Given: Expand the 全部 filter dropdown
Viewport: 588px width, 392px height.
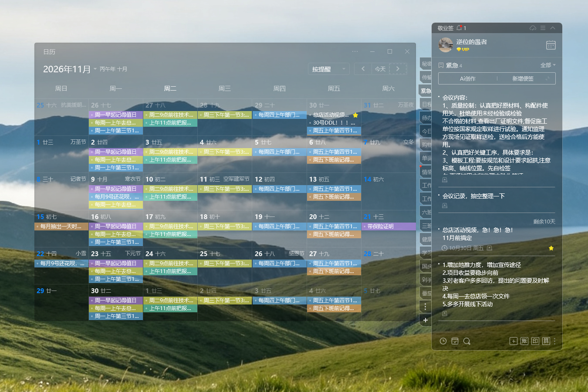Looking at the screenshot, I should [548, 65].
